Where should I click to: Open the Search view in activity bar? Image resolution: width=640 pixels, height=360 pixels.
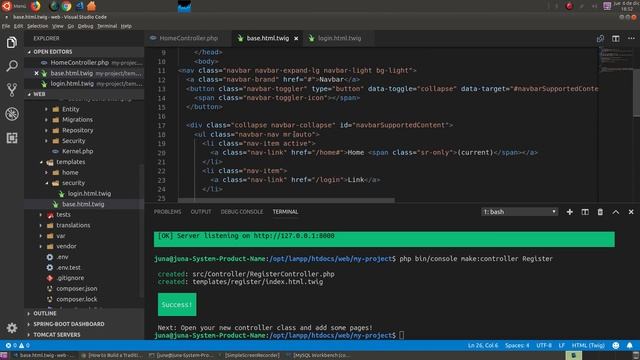click(12, 66)
